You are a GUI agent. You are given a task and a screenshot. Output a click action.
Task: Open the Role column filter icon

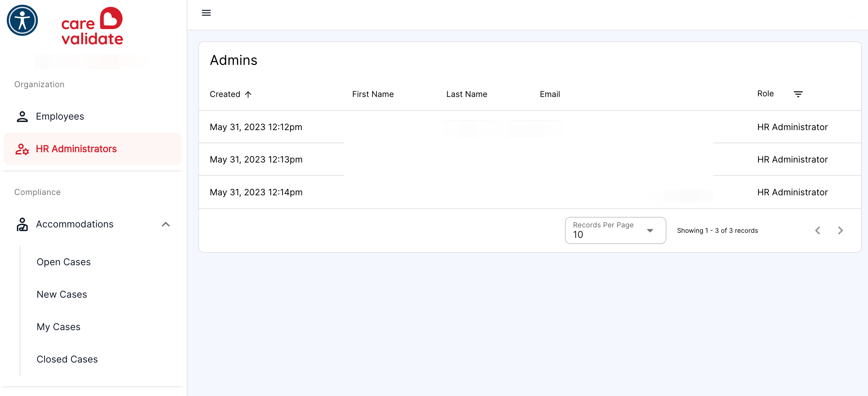[x=798, y=94]
